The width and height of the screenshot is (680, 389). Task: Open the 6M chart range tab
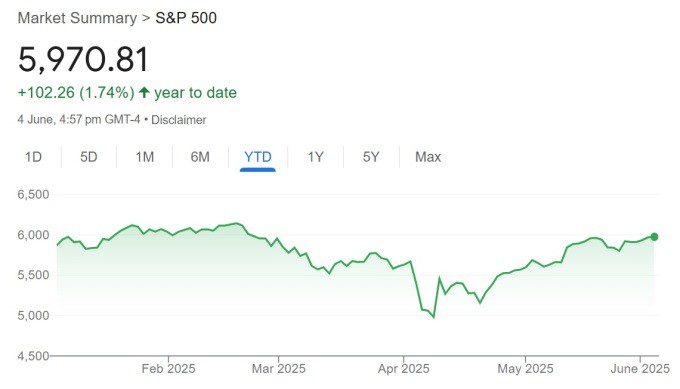200,157
